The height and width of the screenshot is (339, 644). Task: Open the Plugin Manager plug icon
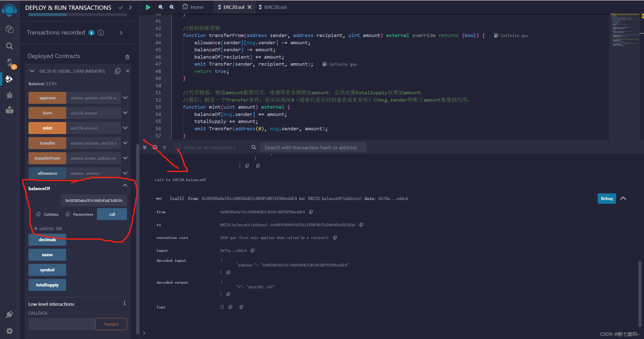[10, 314]
